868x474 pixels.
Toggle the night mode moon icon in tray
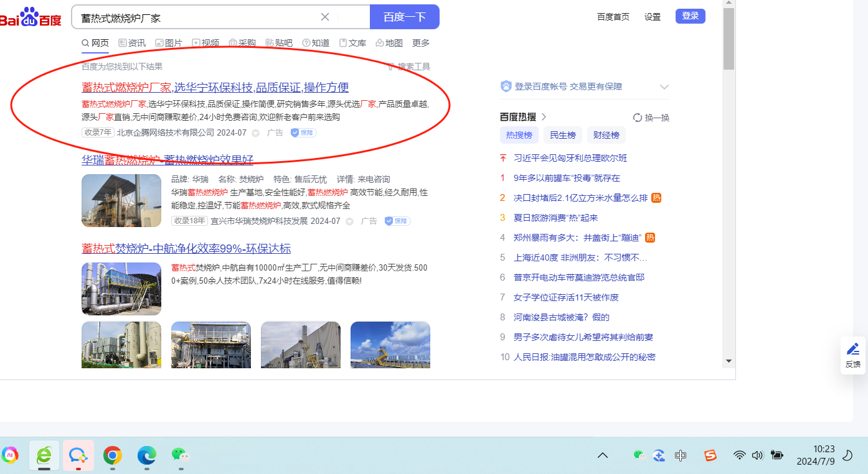[847, 455]
